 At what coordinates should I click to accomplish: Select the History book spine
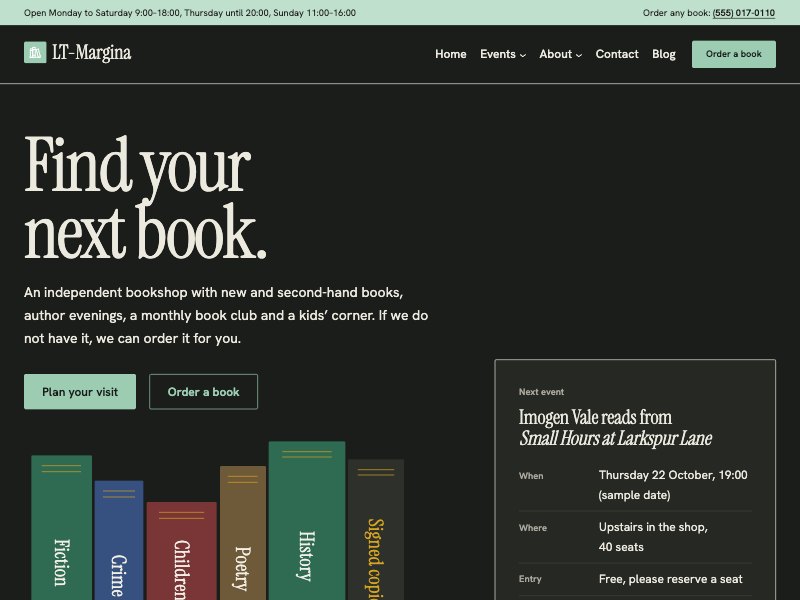click(307, 520)
